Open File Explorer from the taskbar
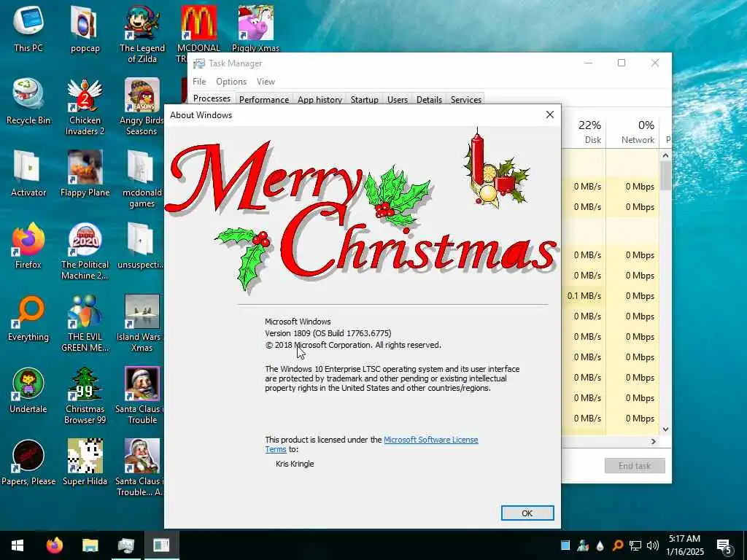Screen dimensions: 747x560 tap(90, 545)
